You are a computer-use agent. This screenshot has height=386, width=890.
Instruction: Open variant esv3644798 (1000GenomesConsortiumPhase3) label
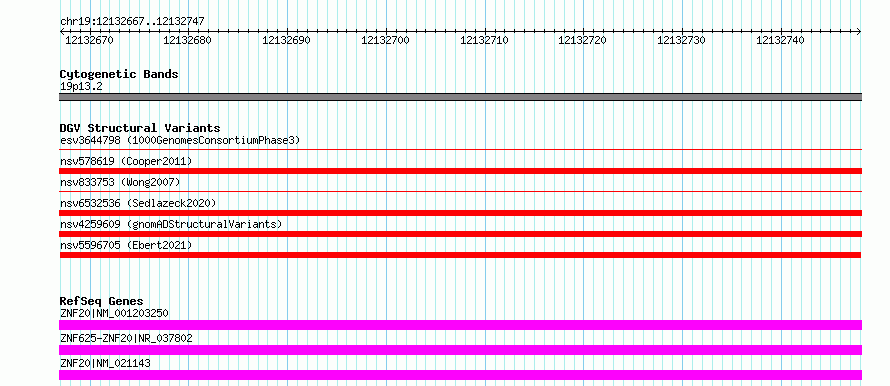pos(180,140)
